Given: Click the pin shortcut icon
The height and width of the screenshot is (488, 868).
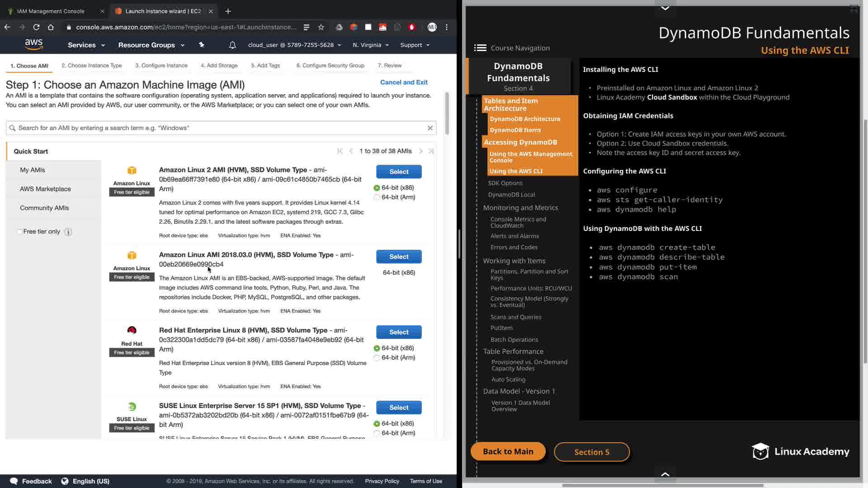Looking at the screenshot, I should [202, 45].
